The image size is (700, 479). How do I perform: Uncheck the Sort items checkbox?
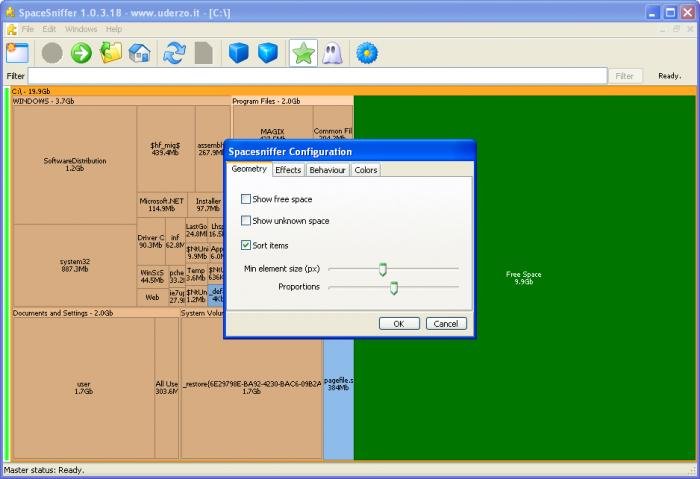pyautogui.click(x=246, y=245)
